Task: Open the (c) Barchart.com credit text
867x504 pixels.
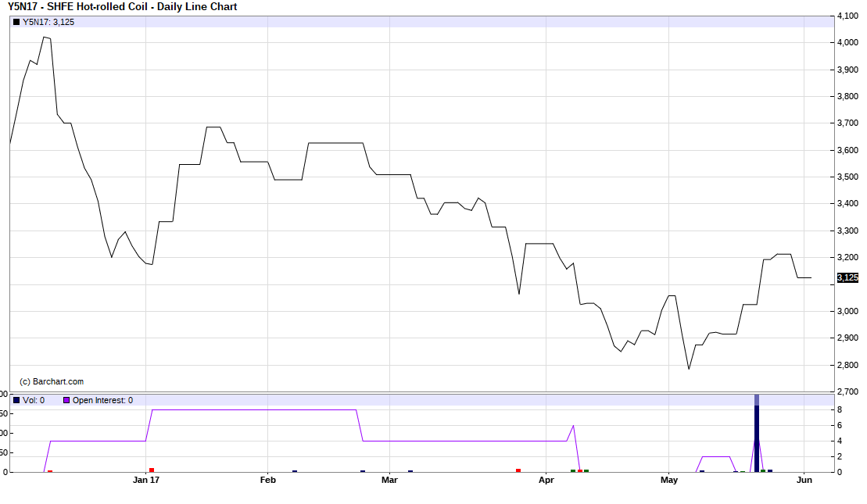Action: coord(51,381)
